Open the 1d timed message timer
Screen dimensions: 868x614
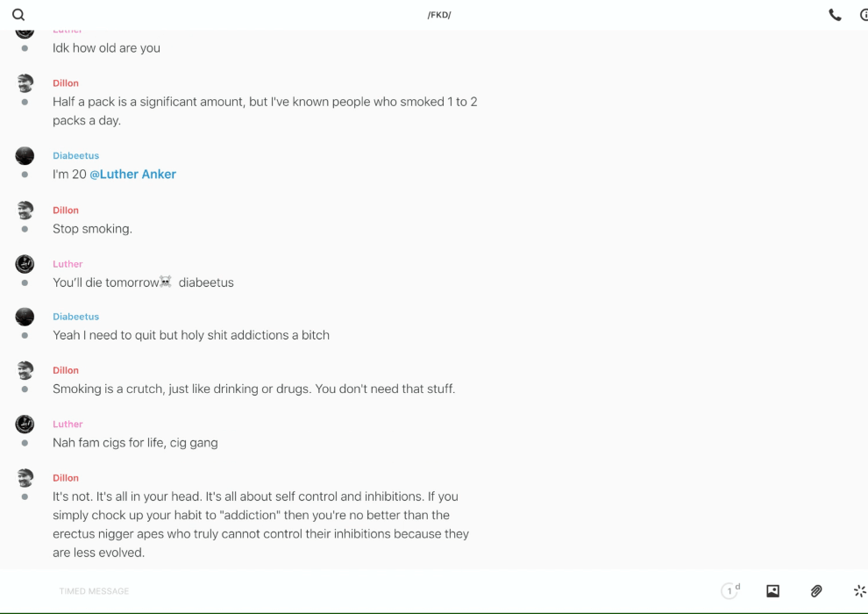[x=729, y=591]
